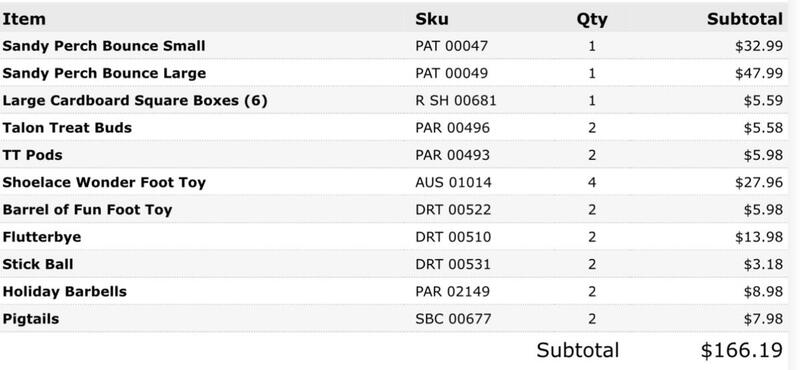800x370 pixels.
Task: Click the Qty column header
Action: [592, 19]
